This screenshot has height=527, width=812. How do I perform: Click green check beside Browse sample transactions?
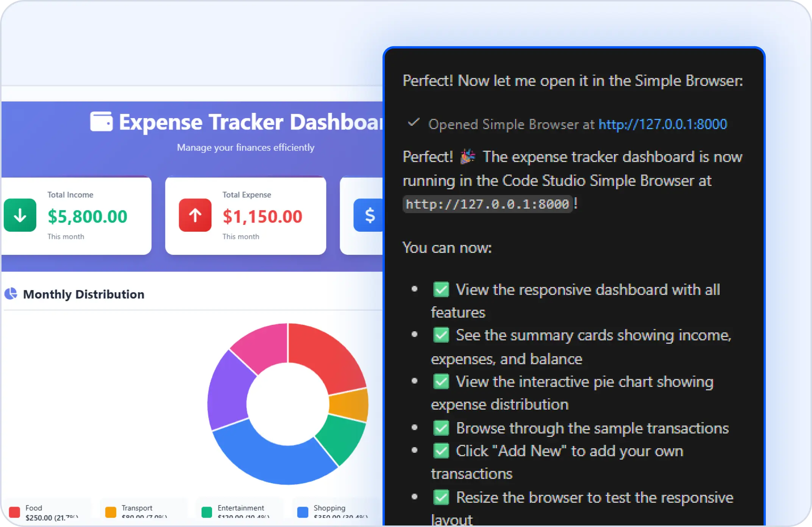pos(441,428)
